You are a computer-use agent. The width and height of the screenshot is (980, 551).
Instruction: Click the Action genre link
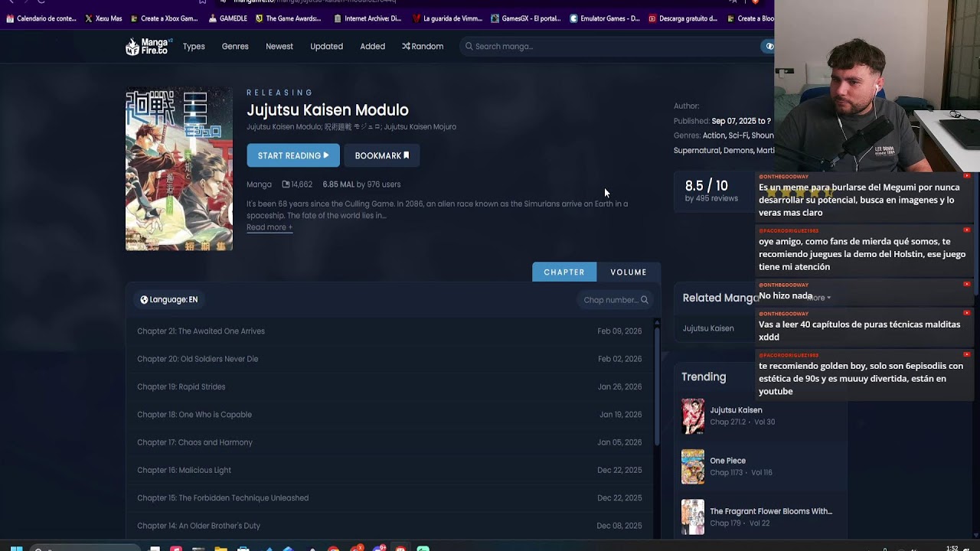[714, 135]
